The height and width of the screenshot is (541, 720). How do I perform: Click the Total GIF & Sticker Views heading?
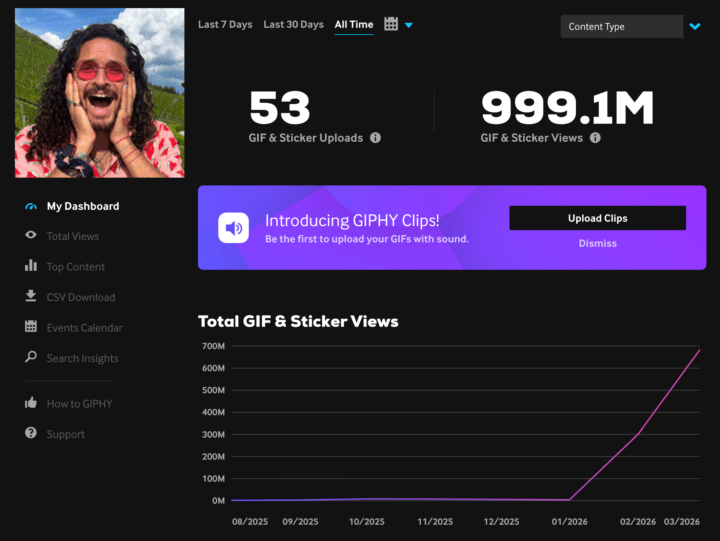click(298, 321)
